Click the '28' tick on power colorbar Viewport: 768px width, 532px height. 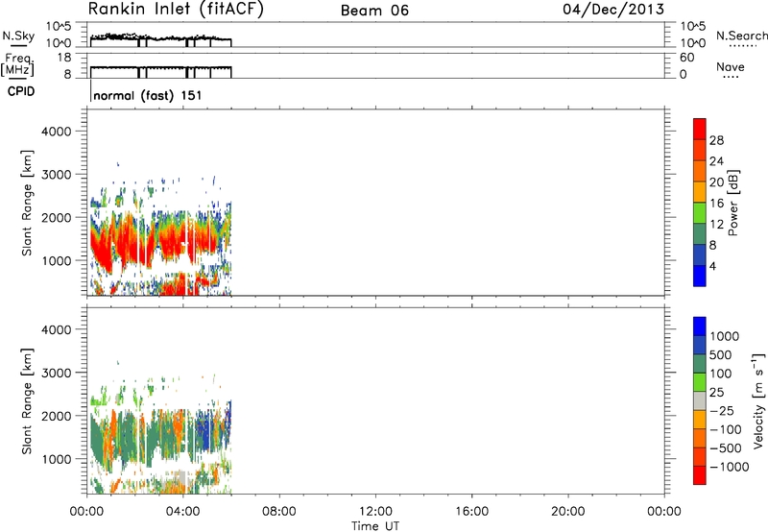pos(716,140)
